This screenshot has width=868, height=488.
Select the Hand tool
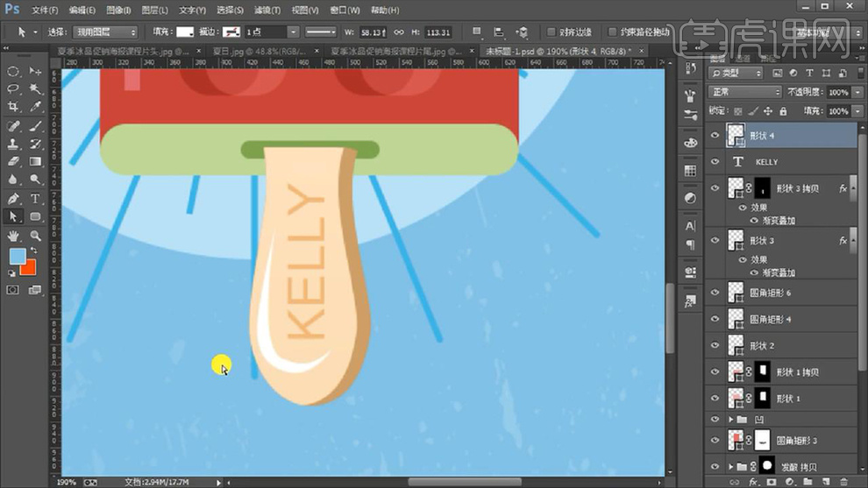(x=14, y=236)
